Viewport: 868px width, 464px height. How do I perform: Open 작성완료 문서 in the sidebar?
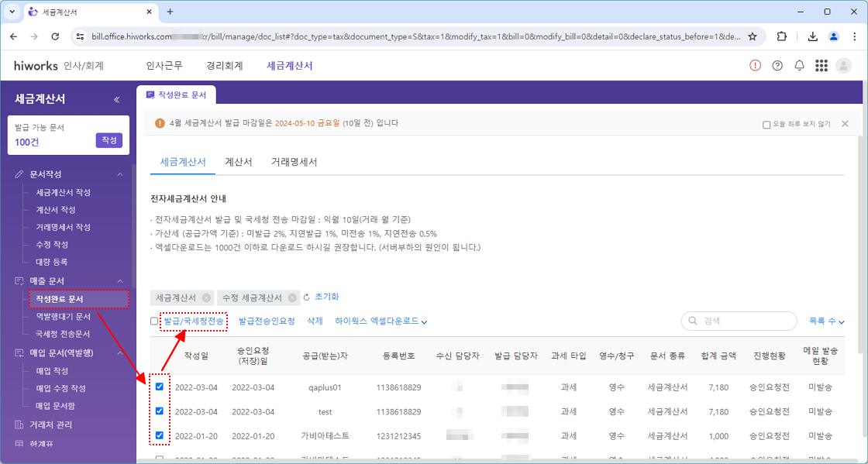(x=60, y=299)
